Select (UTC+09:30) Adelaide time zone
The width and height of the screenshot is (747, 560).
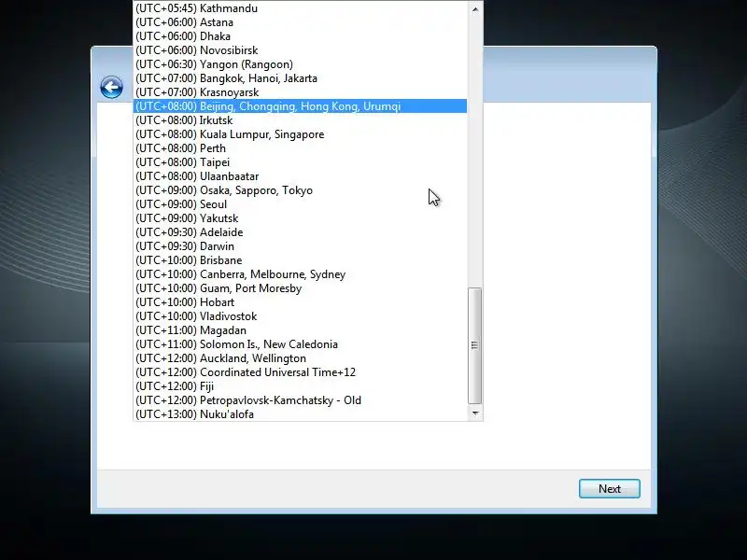(300, 232)
